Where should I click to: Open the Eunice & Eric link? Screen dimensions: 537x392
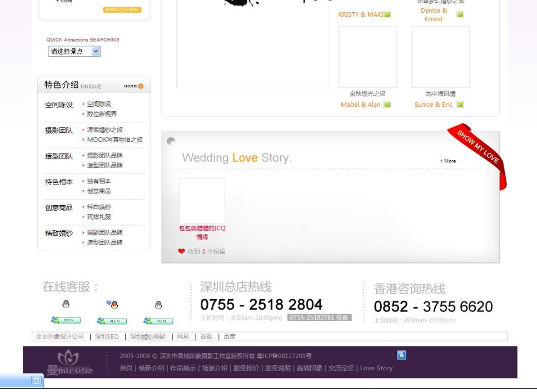(434, 105)
